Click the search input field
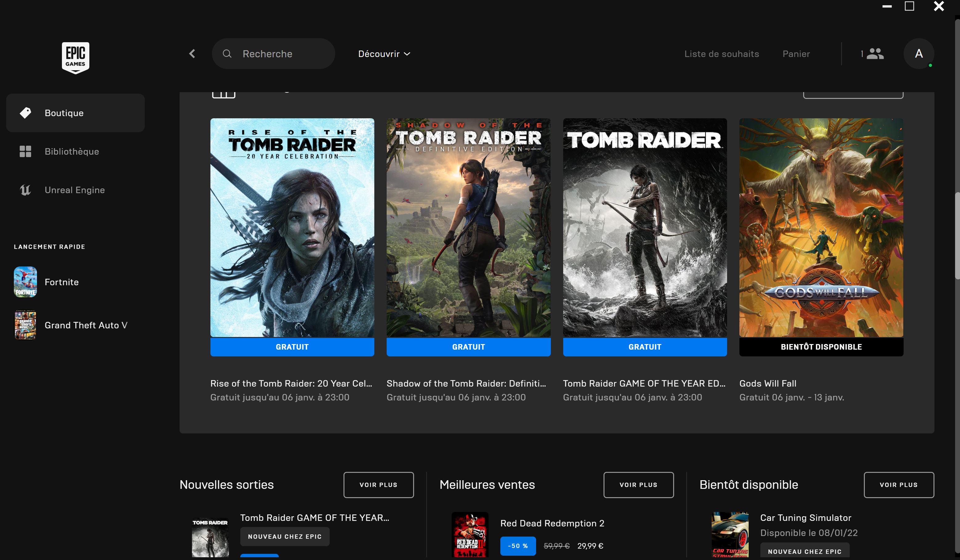The height and width of the screenshot is (560, 960). (x=274, y=53)
